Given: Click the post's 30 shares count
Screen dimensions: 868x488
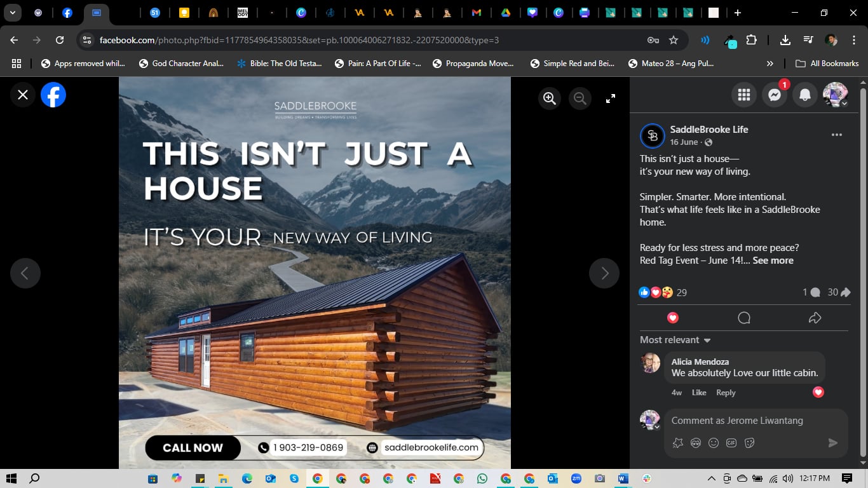Looking at the screenshot, I should point(839,292).
